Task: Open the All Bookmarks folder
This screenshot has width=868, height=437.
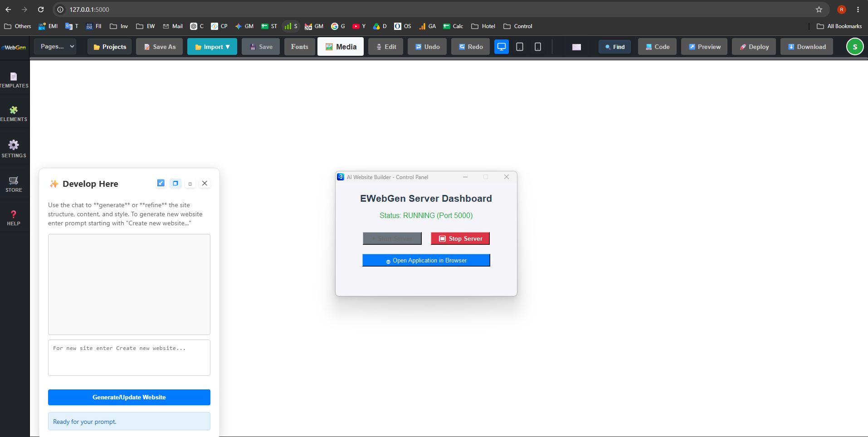Action: [x=839, y=26]
